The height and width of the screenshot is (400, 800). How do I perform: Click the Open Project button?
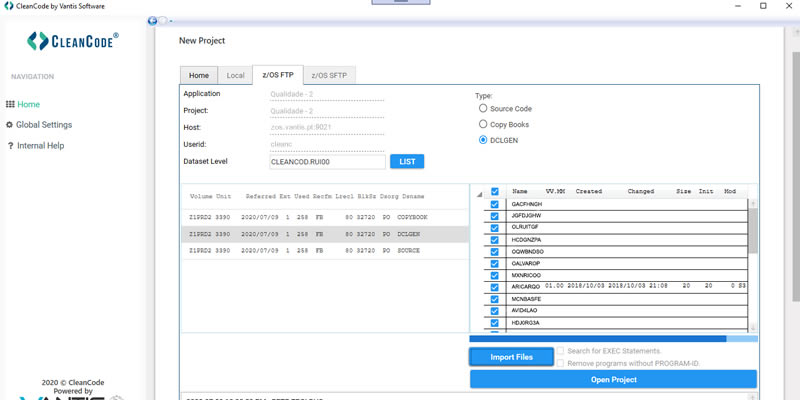click(613, 380)
